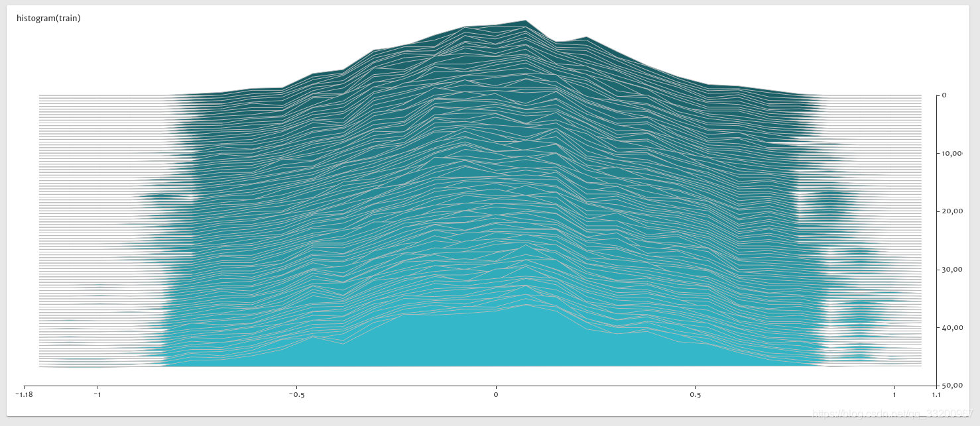Click the vertical step axis line
This screenshot has height=426, width=980.
click(936, 239)
